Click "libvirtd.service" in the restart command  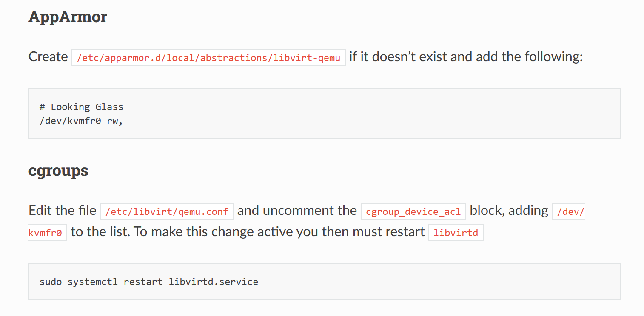coord(214,282)
